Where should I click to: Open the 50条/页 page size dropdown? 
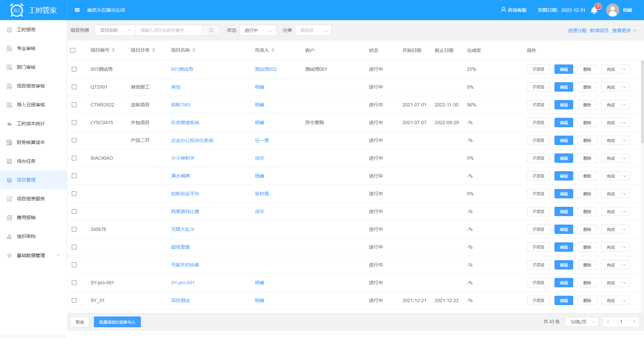pos(581,322)
